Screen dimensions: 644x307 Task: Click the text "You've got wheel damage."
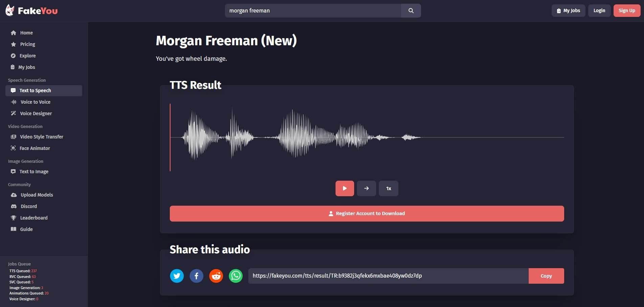(x=191, y=59)
